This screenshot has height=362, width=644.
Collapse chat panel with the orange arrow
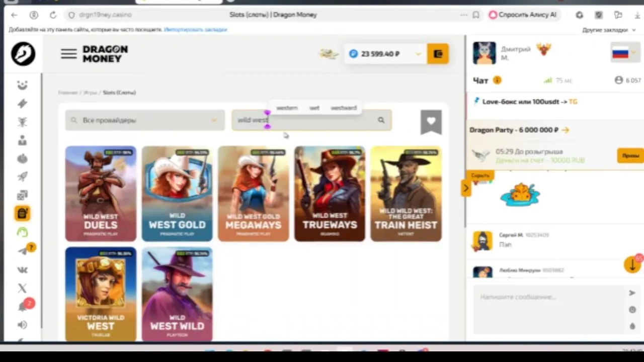click(465, 188)
